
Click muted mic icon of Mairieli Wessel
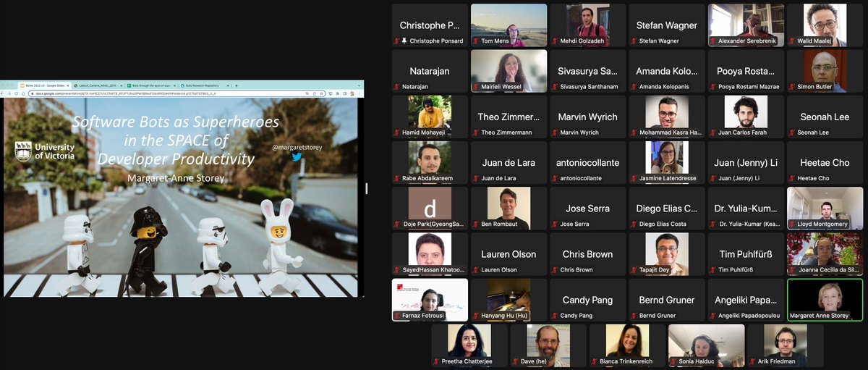point(475,87)
